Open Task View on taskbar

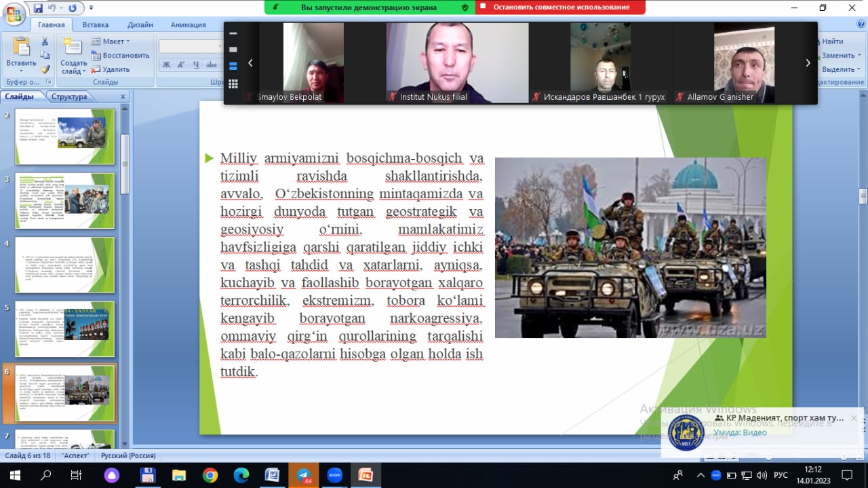(x=77, y=475)
